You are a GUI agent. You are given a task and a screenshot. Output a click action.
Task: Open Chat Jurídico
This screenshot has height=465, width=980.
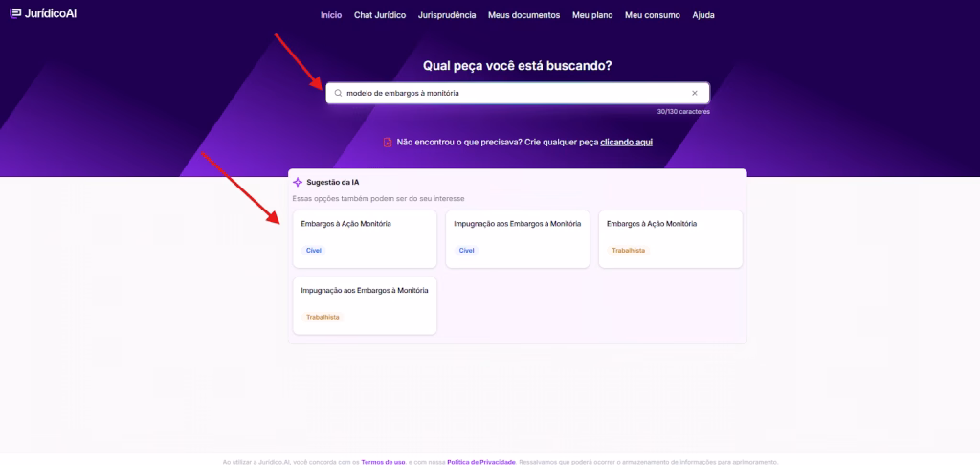point(380,15)
